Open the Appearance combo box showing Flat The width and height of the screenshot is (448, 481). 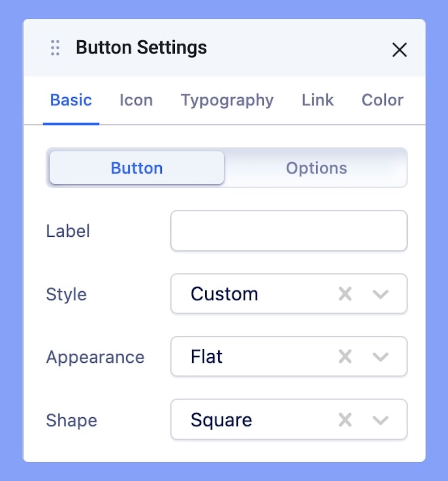[251, 357]
